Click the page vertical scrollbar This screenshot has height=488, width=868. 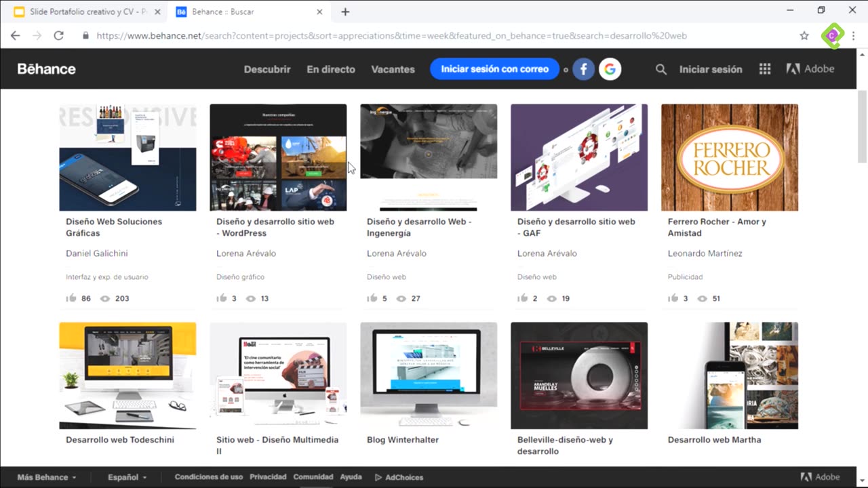863,126
